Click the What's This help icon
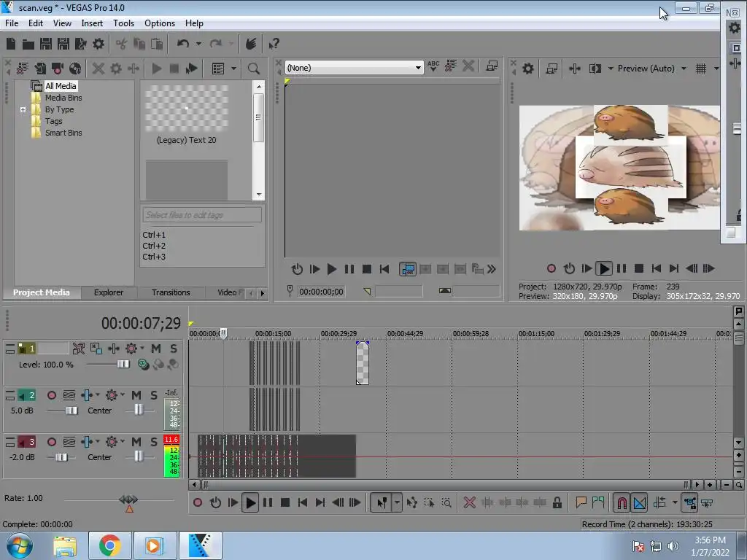The height and width of the screenshot is (560, 747). pos(274,44)
